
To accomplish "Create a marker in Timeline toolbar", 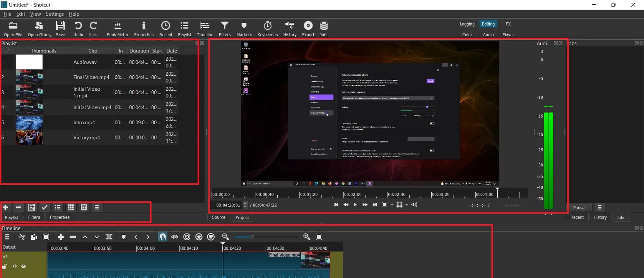I will [x=124, y=237].
